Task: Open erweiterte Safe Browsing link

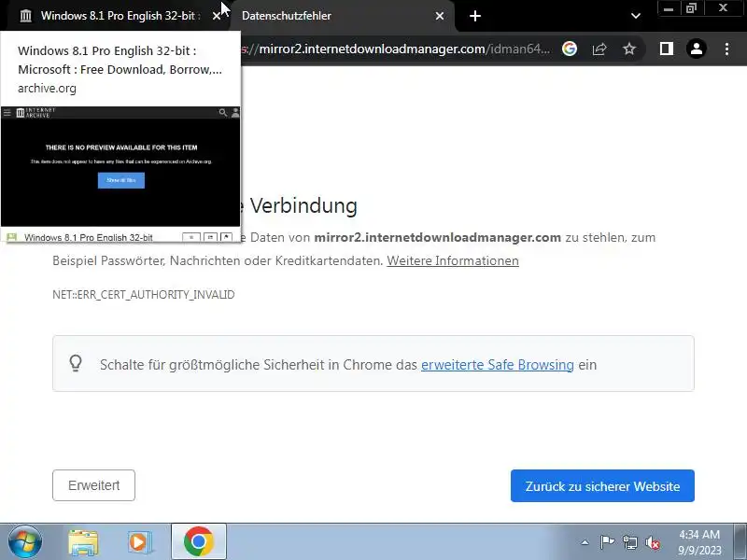Action: coord(498,365)
